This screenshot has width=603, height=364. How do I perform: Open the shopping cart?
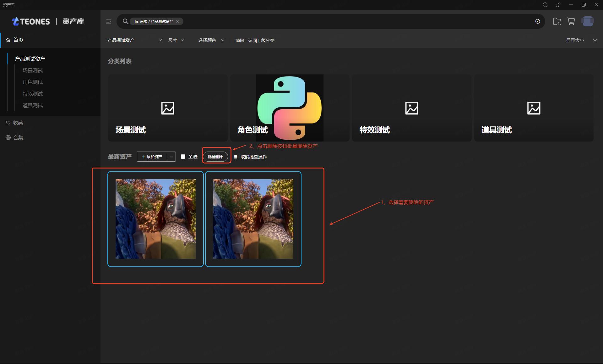571,21
